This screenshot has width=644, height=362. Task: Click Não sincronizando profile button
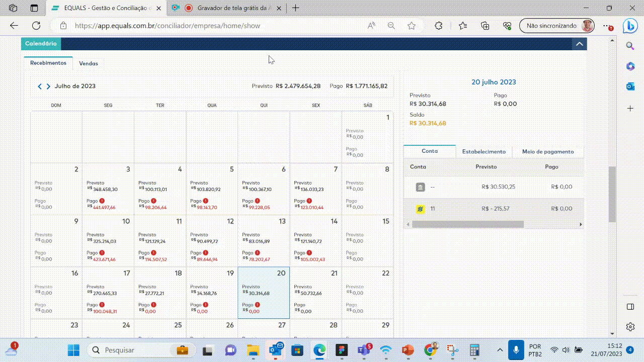pyautogui.click(x=556, y=26)
